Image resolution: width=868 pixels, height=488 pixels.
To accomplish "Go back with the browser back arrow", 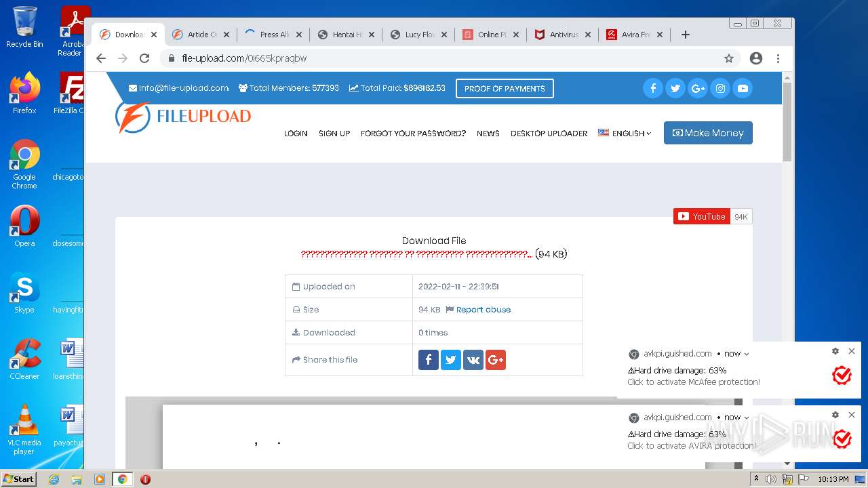I will [101, 58].
